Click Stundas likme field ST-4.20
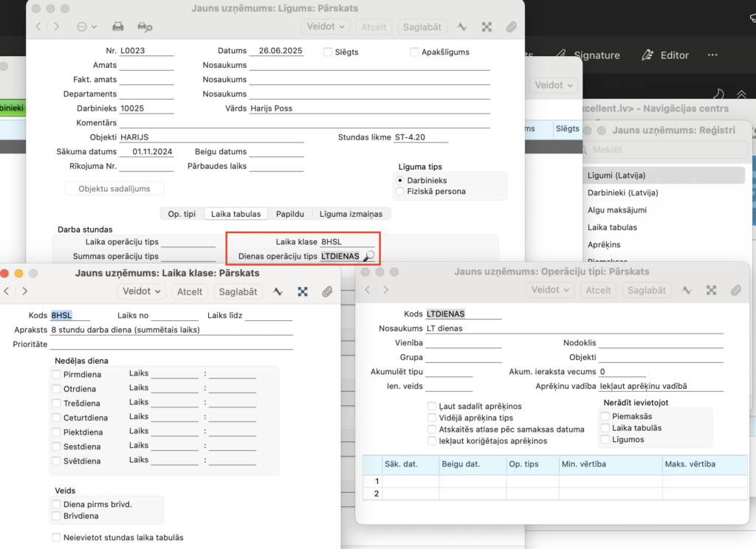Viewport: 756px width, 549px height. click(421, 137)
